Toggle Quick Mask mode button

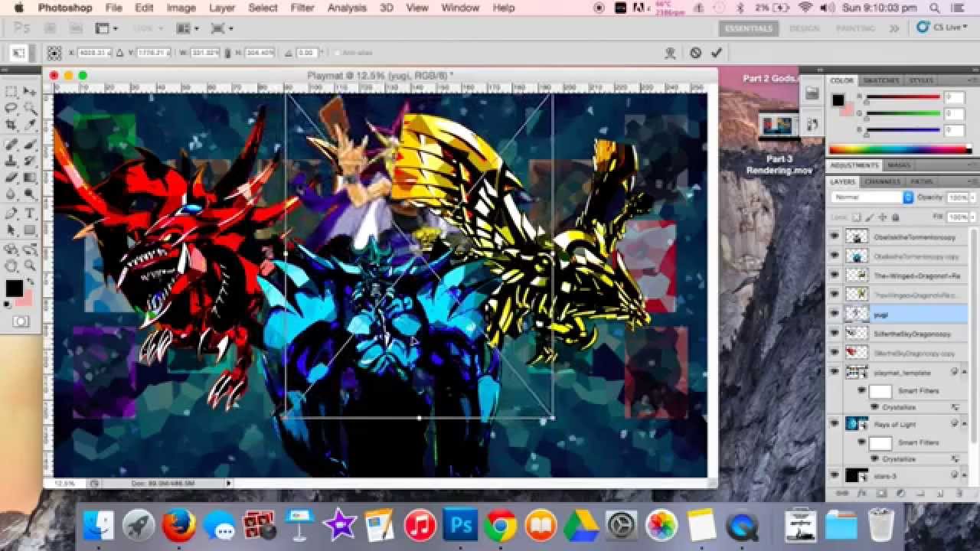pyautogui.click(x=21, y=321)
